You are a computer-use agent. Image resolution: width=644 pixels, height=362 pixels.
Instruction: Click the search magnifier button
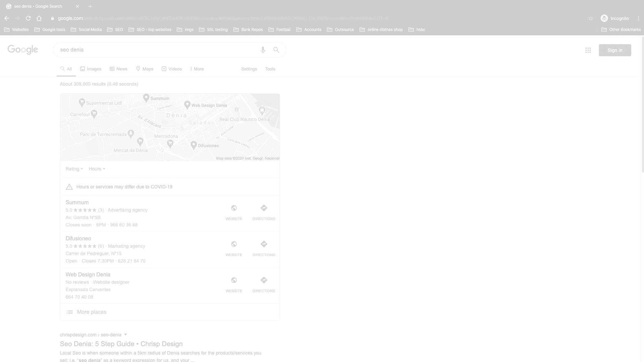coord(276,50)
